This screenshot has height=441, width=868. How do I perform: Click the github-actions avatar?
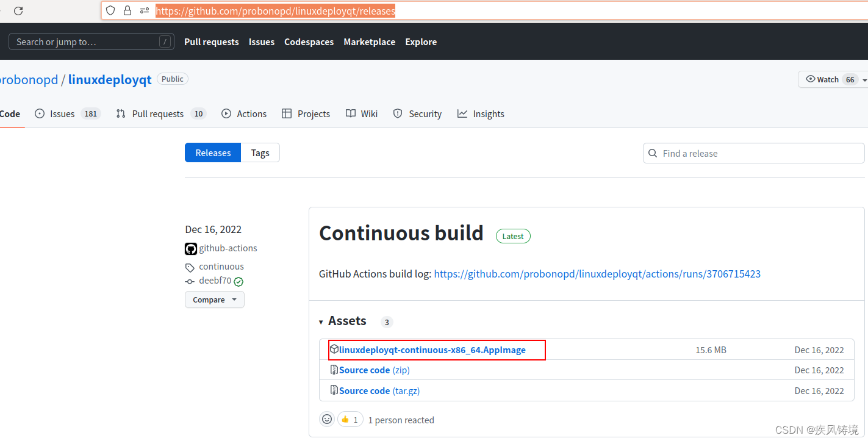click(190, 248)
